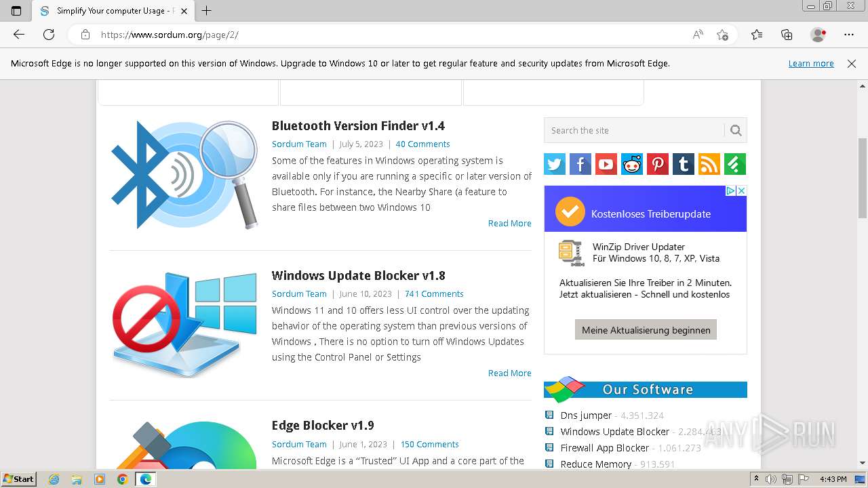
Task: Open the browser profile avatar
Action: pos(818,35)
